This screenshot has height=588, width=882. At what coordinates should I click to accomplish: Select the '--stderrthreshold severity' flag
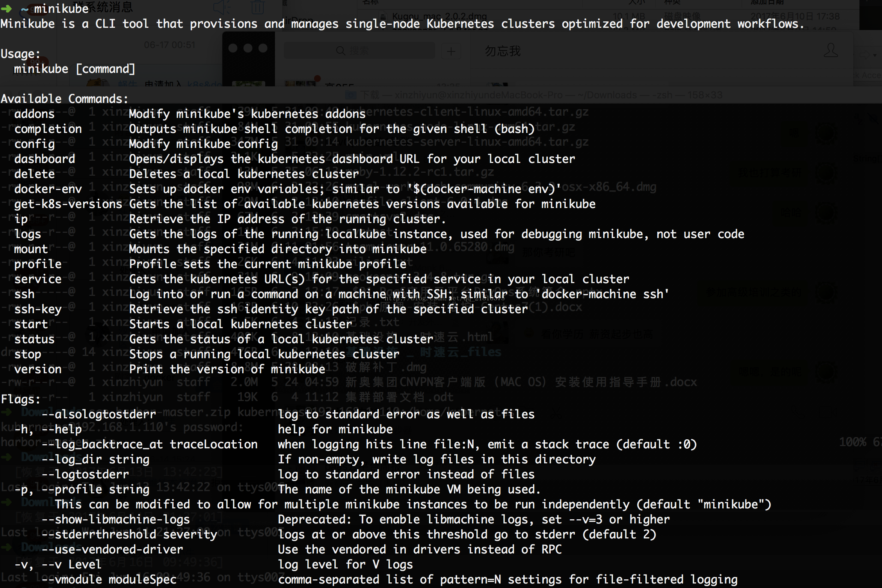129,534
